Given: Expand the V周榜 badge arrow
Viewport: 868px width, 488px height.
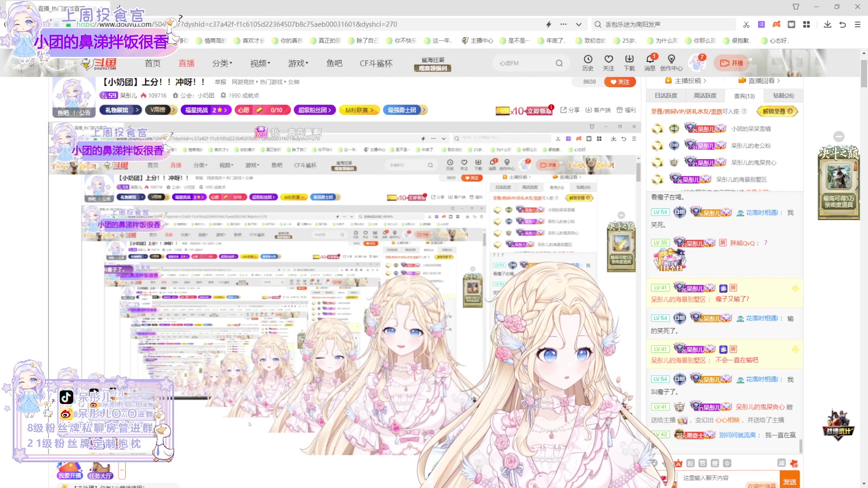Looking at the screenshot, I should coord(174,110).
